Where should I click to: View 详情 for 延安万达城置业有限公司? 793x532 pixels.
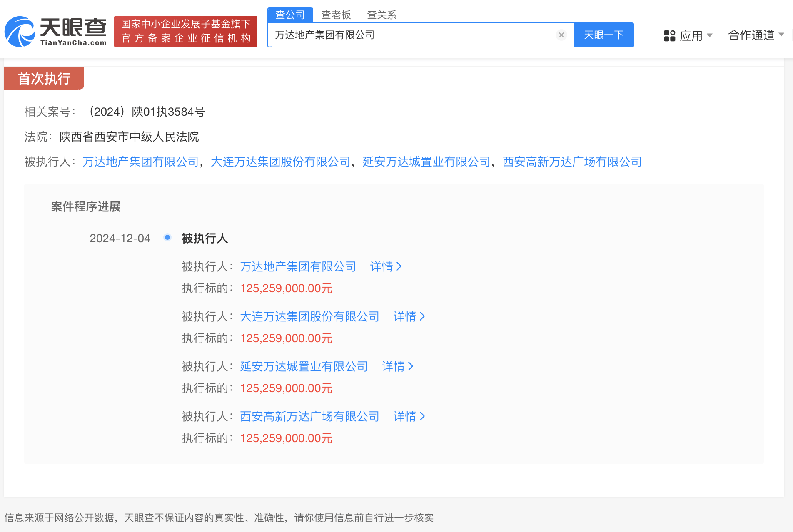[x=398, y=366]
